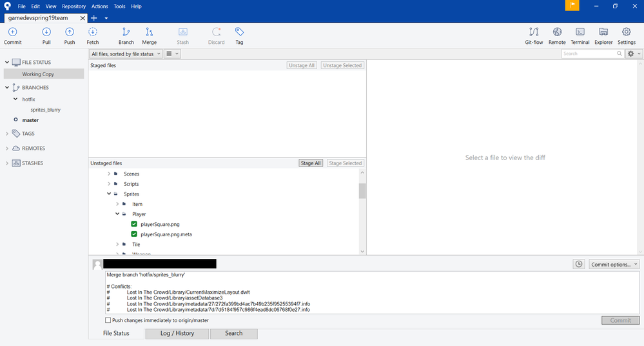
Task: Open the Help menu
Action: (x=137, y=6)
